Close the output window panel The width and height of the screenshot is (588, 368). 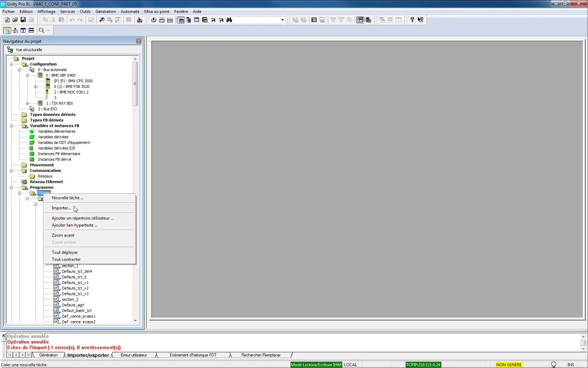(3, 335)
